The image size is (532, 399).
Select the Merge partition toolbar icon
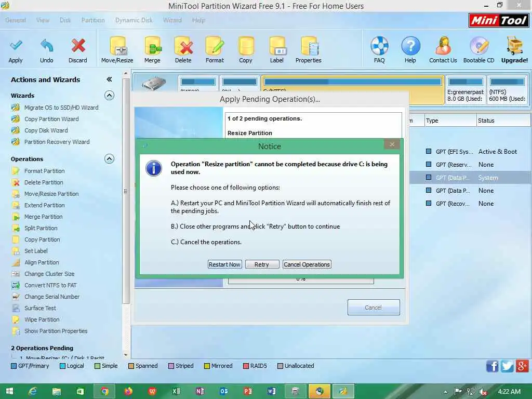152,46
